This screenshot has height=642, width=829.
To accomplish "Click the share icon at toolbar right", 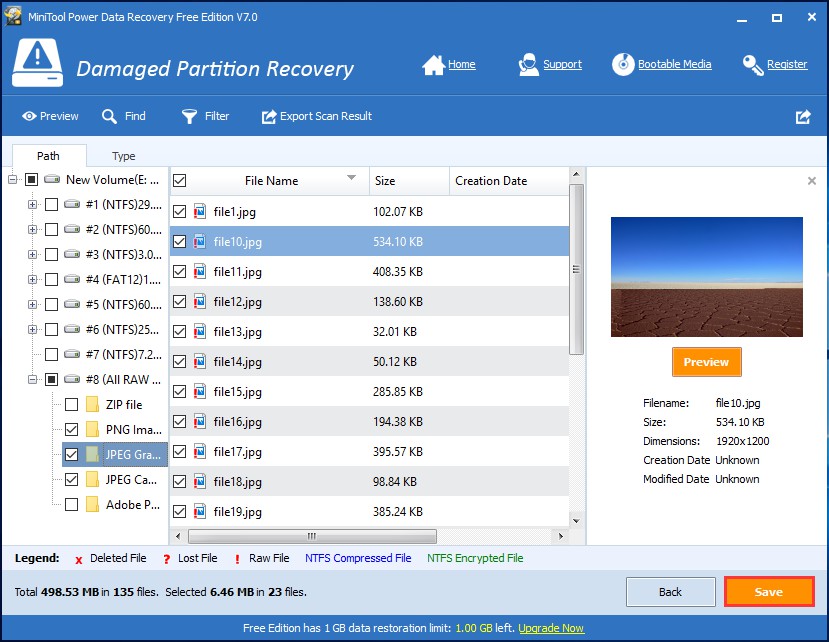I will click(x=803, y=117).
